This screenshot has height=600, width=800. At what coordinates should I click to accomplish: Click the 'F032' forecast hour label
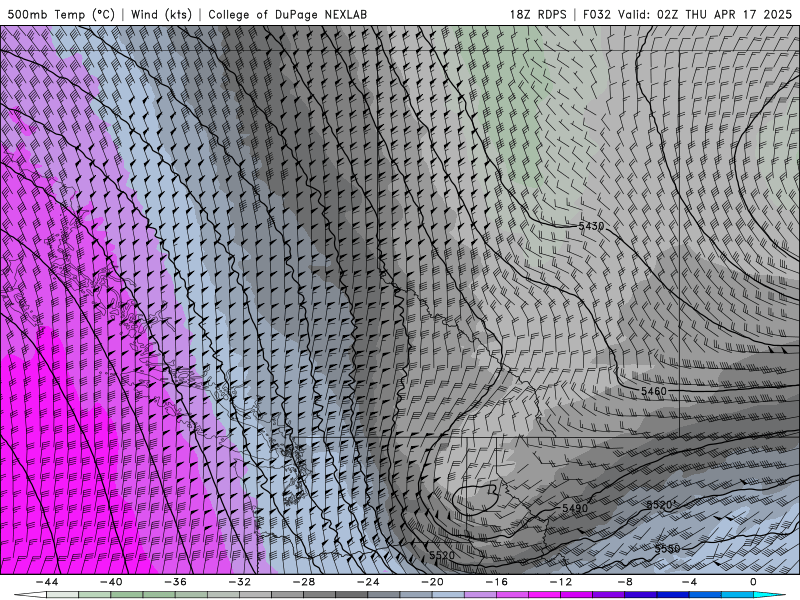point(596,14)
